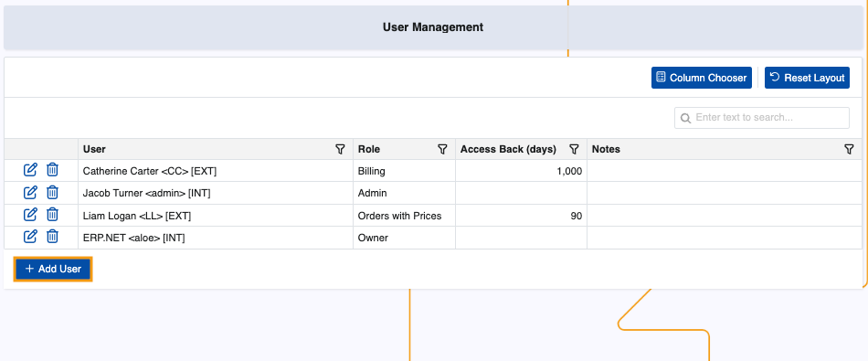Click the User Management title
This screenshot has width=868, height=361.
(x=433, y=27)
